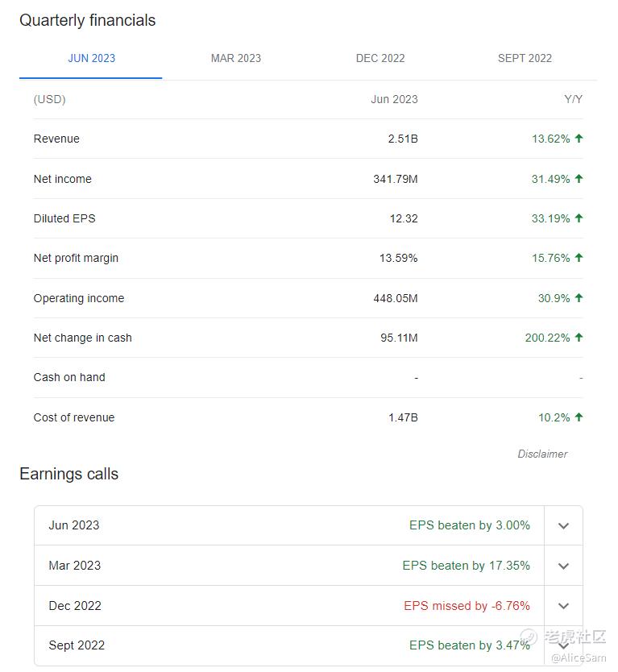Click the Net change in cash arrow

point(579,338)
